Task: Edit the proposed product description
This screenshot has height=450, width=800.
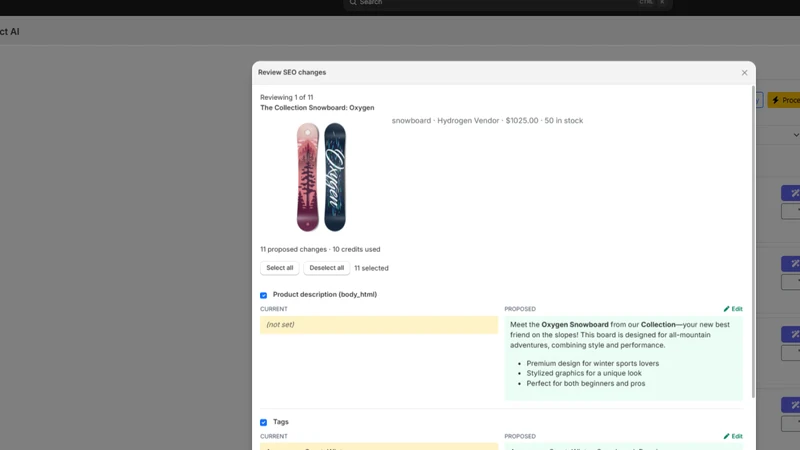Action: (x=733, y=309)
